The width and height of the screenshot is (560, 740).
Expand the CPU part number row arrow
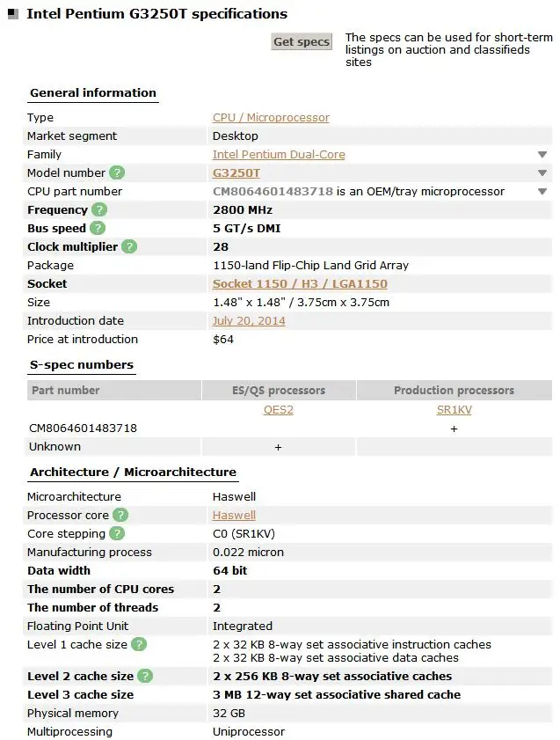(542, 192)
